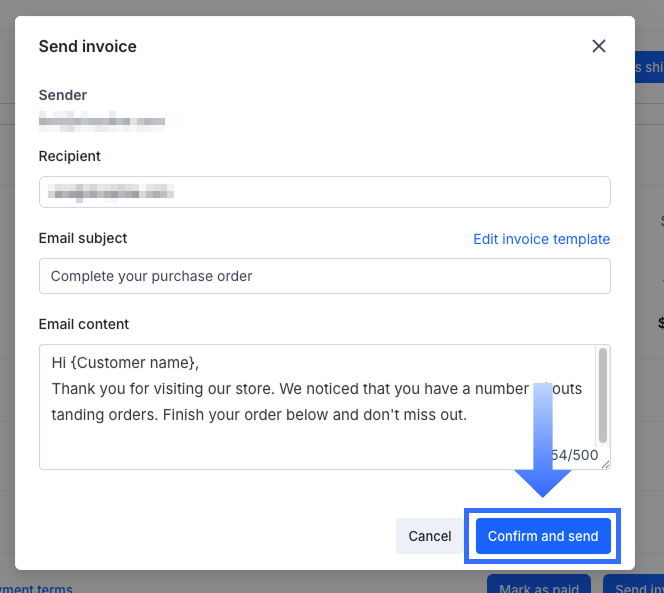
Task: Click the Email content label
Action: click(x=84, y=324)
